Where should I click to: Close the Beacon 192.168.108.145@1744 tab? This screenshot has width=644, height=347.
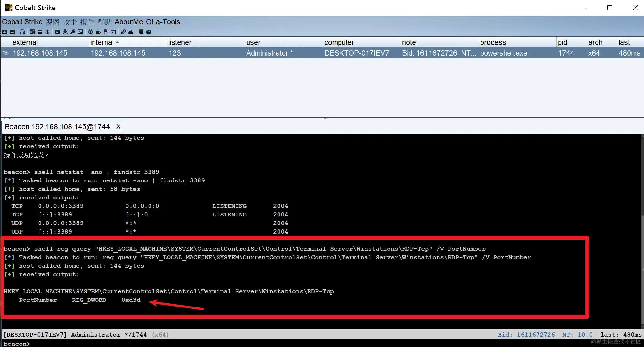(x=118, y=127)
